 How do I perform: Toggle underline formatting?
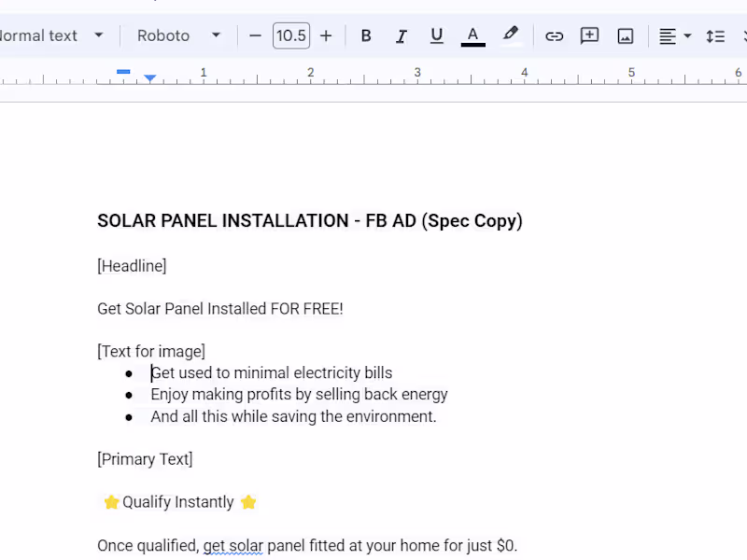(436, 35)
